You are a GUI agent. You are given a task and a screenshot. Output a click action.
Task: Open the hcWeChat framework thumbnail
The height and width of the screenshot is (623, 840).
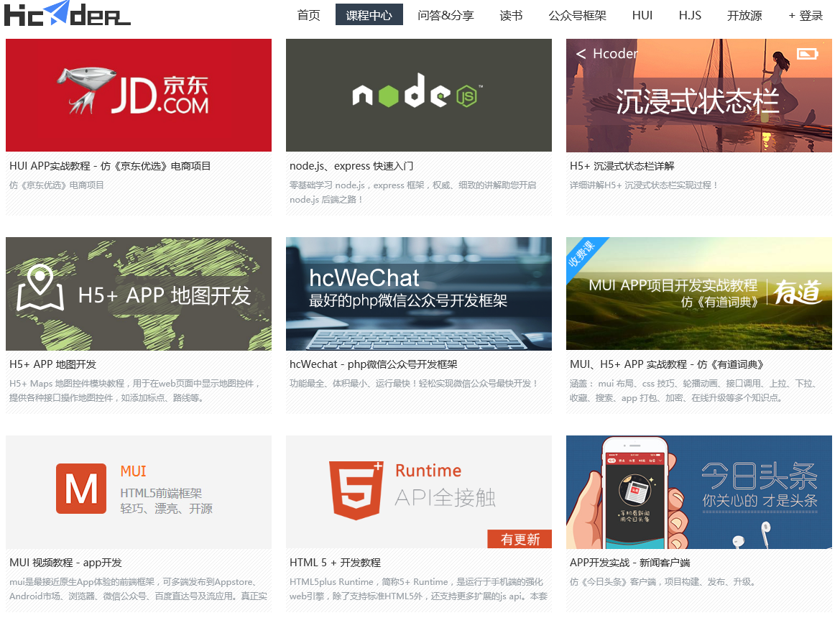419,294
